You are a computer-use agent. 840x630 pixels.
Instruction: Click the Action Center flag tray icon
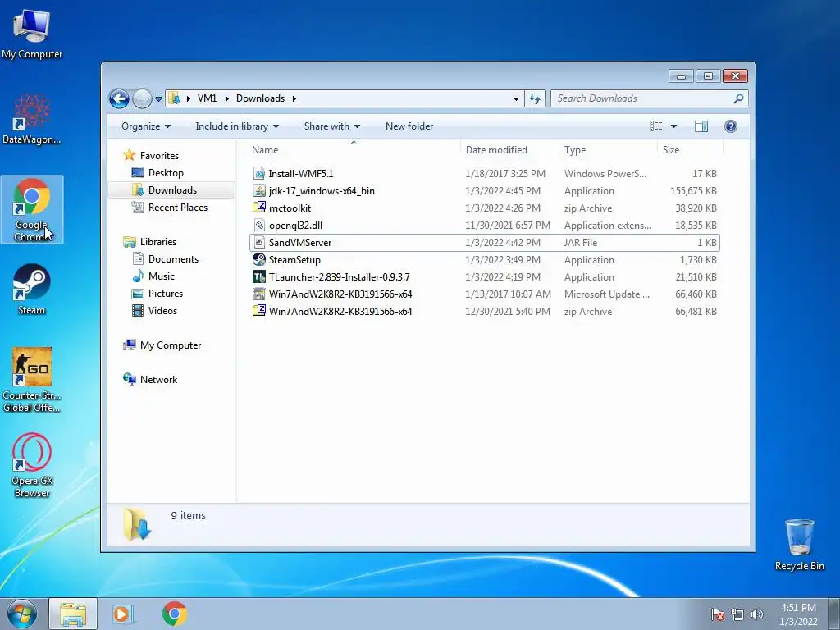click(x=718, y=614)
